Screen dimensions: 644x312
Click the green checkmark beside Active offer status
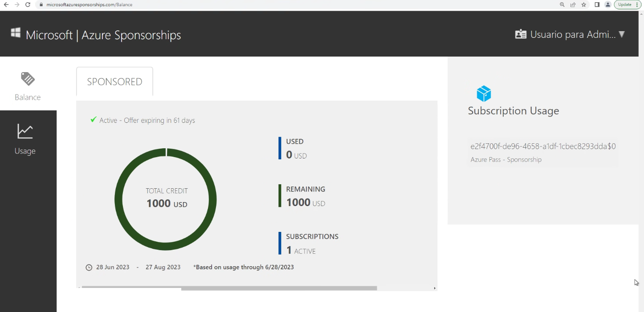pos(93,119)
